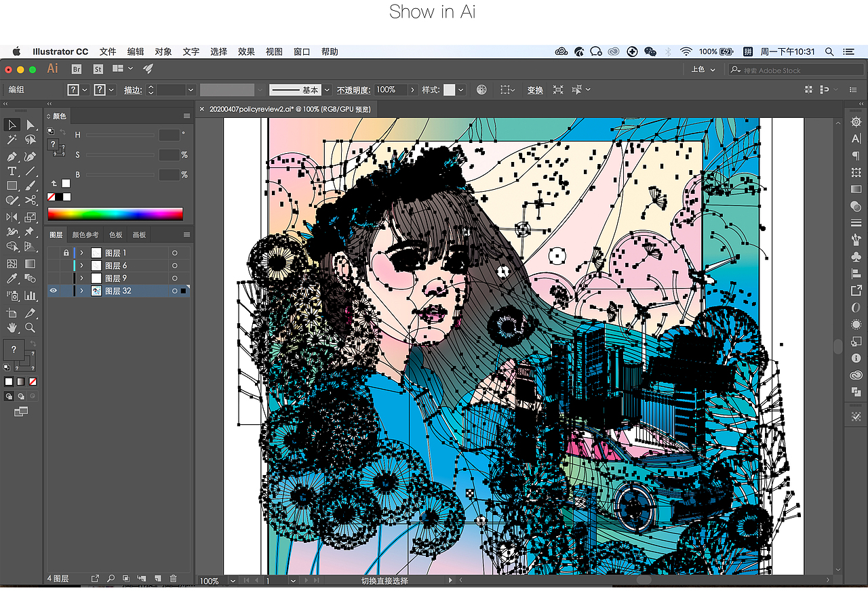Hide layer 图层 32 using eye icon
This screenshot has height=595, width=868.
pos(54,291)
